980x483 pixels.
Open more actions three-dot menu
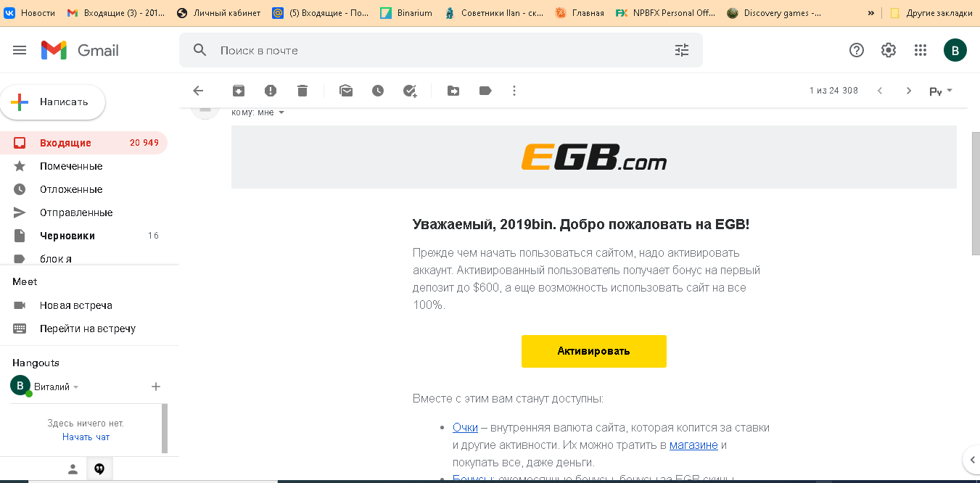click(514, 91)
